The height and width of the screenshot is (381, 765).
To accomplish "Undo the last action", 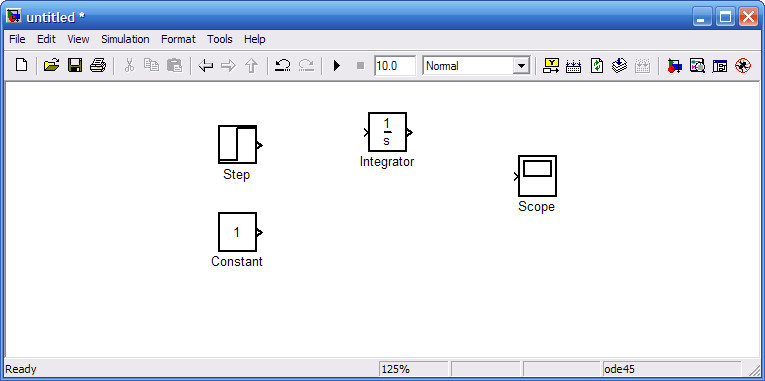I will point(282,65).
